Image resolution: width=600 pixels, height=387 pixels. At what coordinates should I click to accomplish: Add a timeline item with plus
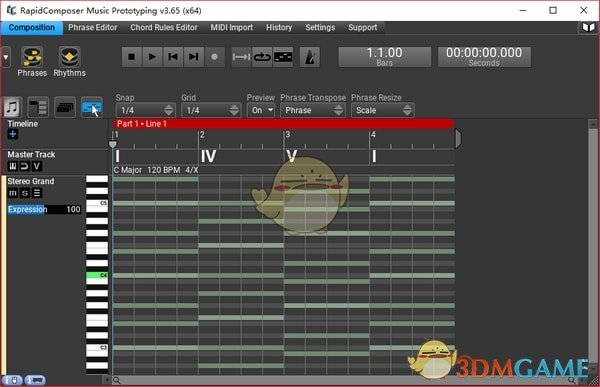pos(13,134)
